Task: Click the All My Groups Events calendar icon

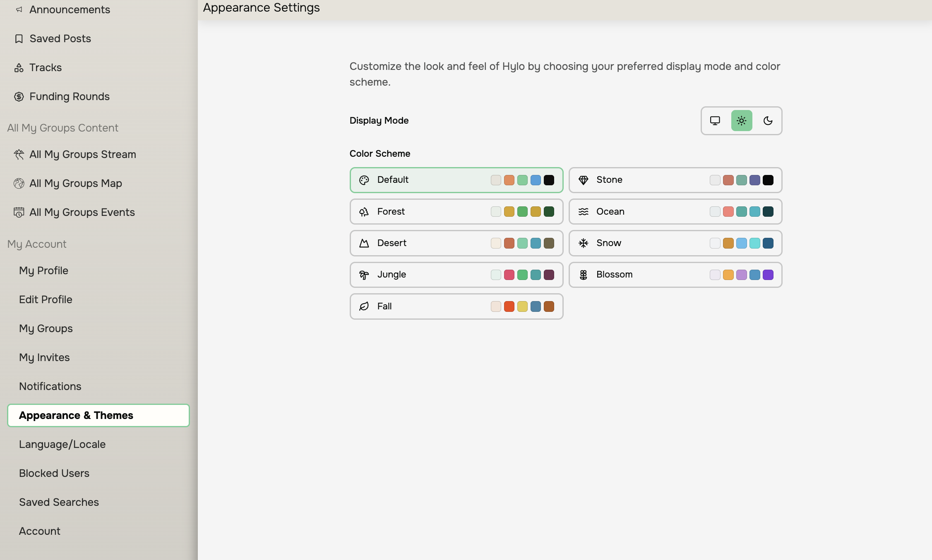Action: (x=19, y=212)
